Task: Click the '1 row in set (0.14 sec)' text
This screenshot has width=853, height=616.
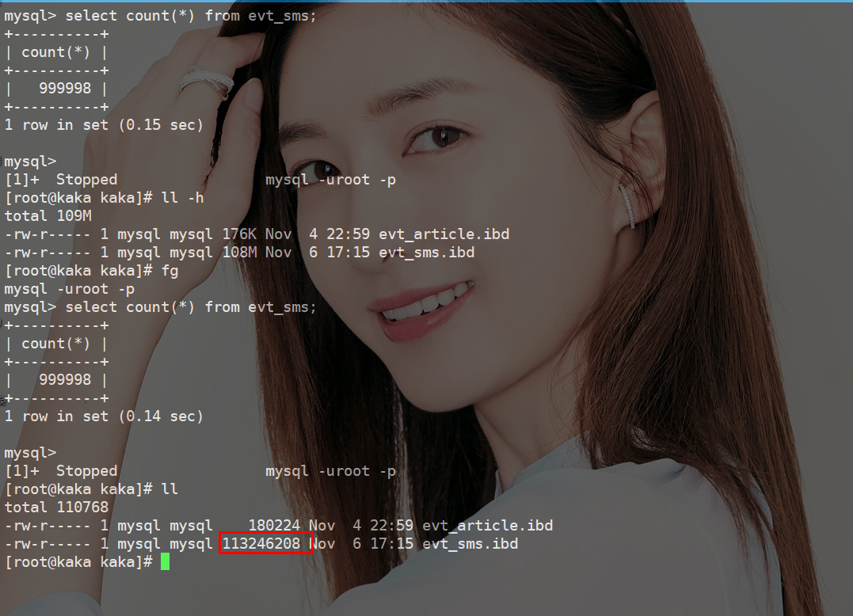Action: 104,416
